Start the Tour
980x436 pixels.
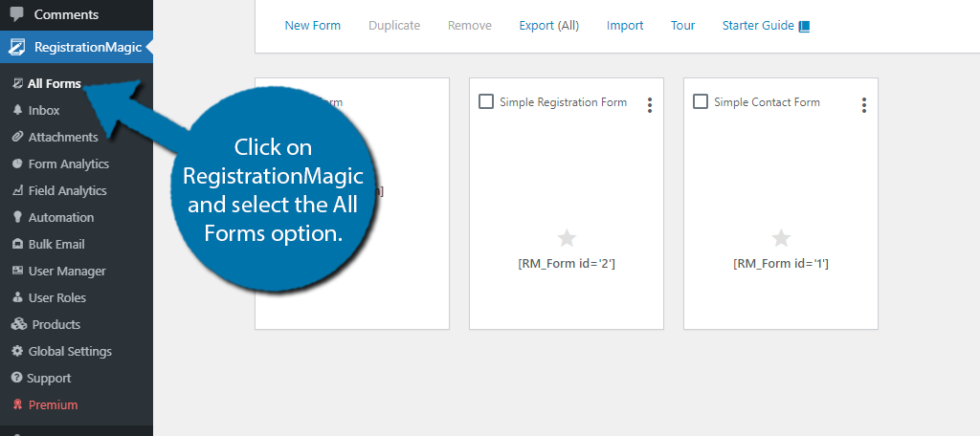(683, 26)
